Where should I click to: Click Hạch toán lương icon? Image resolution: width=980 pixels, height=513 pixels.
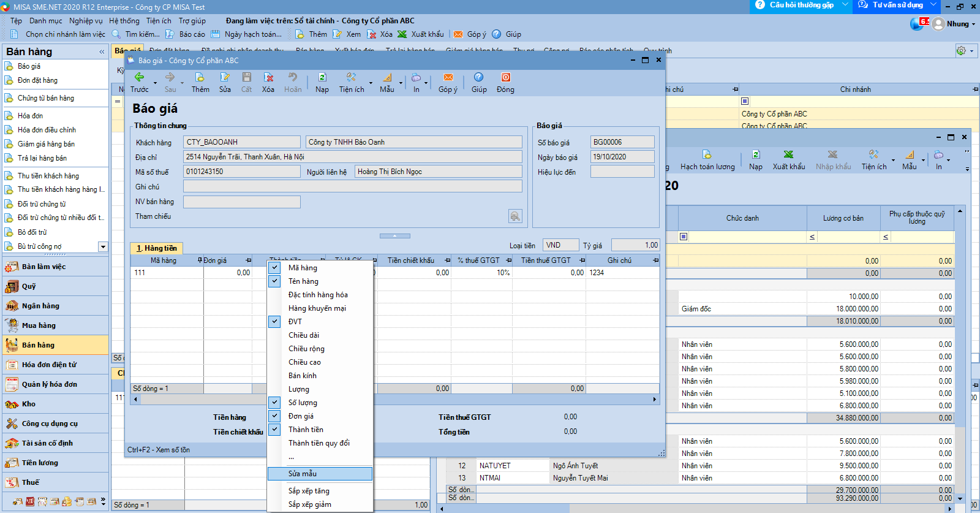pyautogui.click(x=707, y=154)
